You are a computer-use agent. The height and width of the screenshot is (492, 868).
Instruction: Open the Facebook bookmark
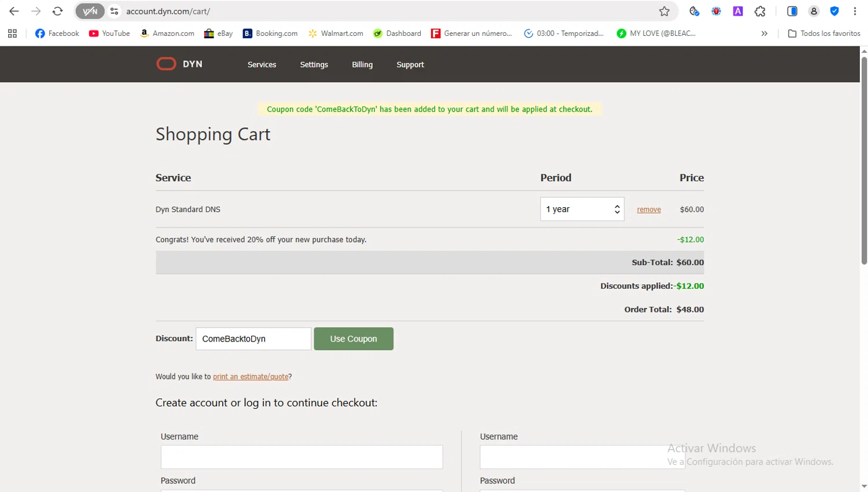pos(57,34)
